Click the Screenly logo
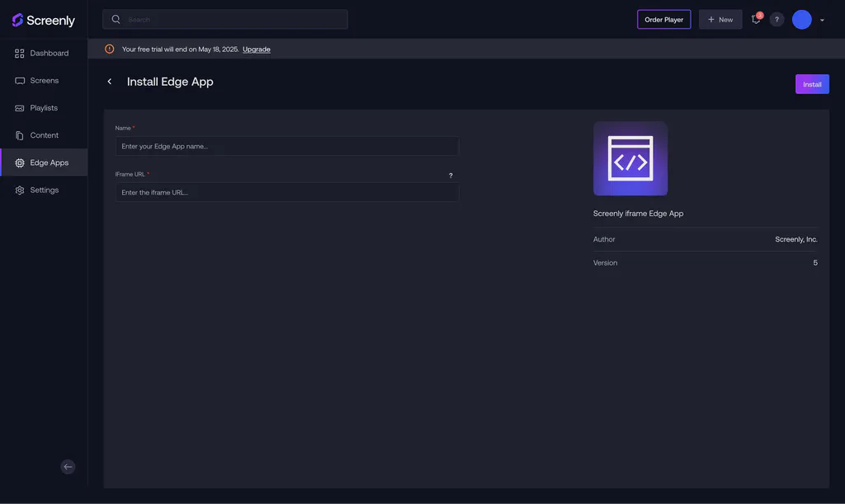Screen dimensions: 845x504 click(x=40, y=18)
